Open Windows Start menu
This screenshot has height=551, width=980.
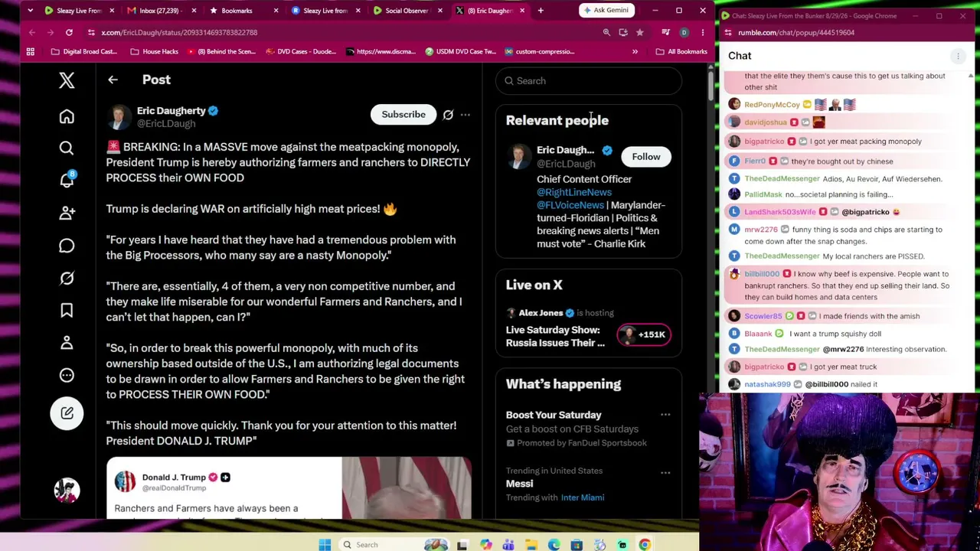[x=325, y=545]
